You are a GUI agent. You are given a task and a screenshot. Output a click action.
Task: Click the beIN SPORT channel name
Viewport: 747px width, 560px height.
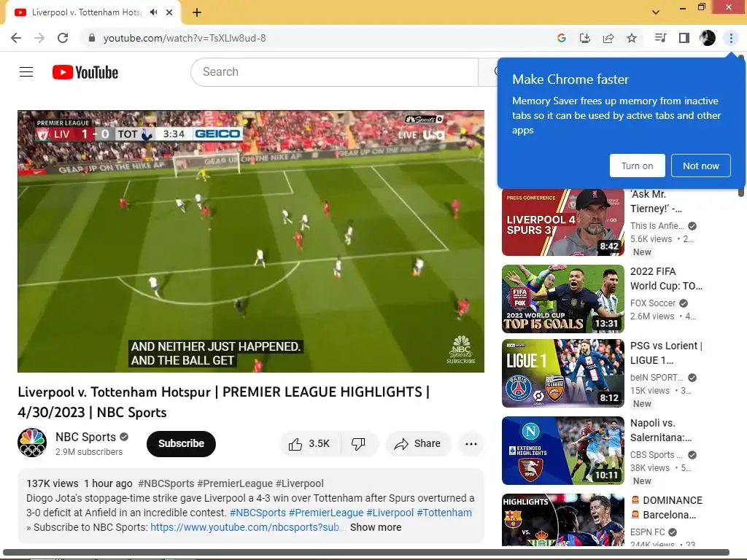click(x=657, y=378)
